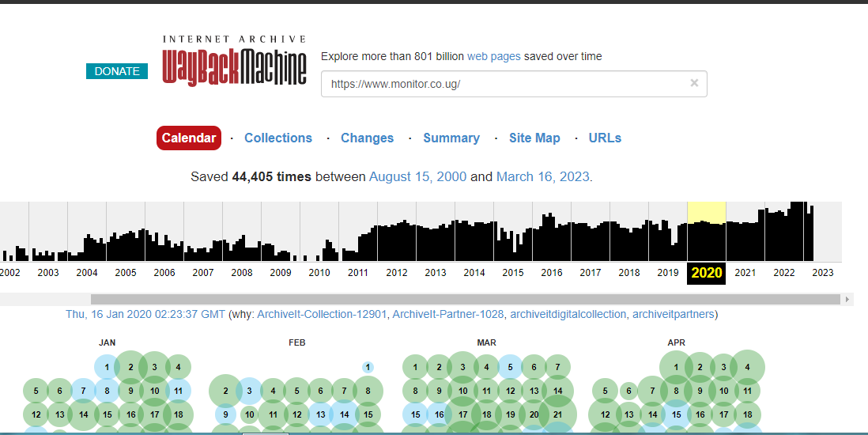868x435 pixels.
Task: Select year 2022 on the timeline
Action: click(x=784, y=273)
